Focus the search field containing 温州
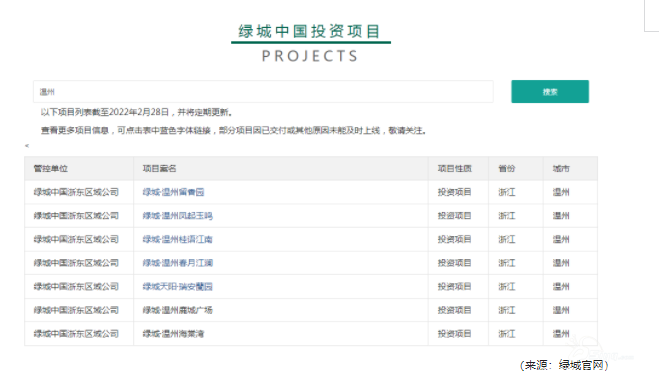The image size is (659, 388). click(x=263, y=92)
